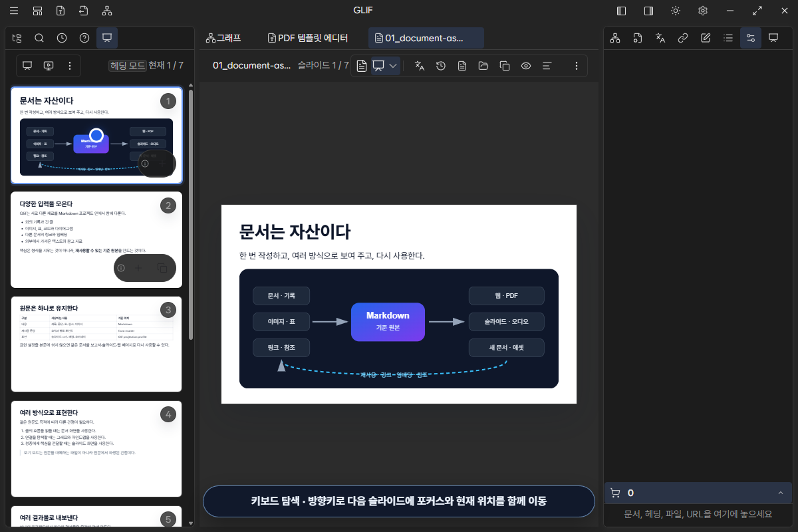Open the edit note tab in right panel

click(706, 38)
